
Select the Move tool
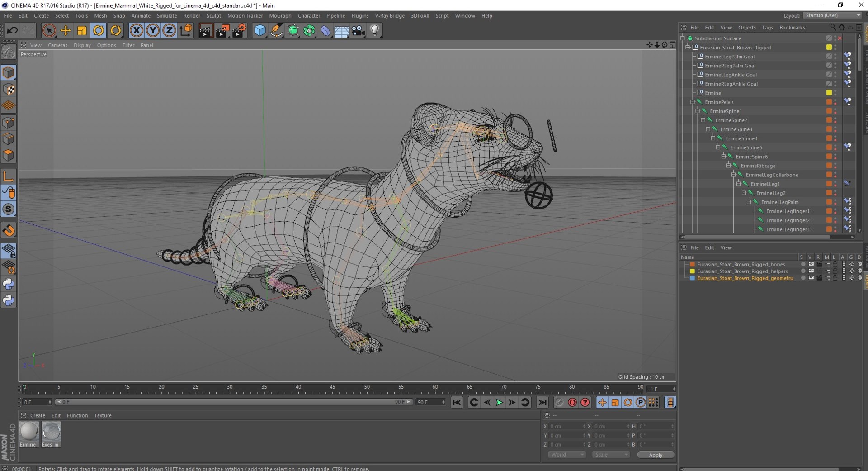point(66,30)
